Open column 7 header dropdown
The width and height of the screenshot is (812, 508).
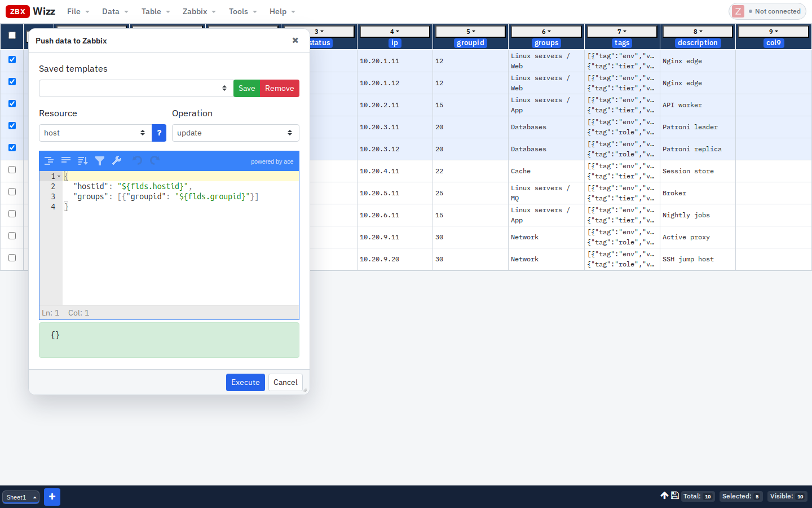pos(622,32)
